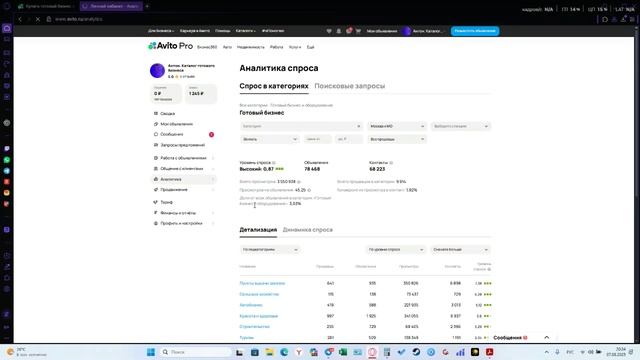The width and height of the screenshot is (640, 360).
Task: Open Excel from the taskbar
Action: pyautogui.click(x=343, y=352)
